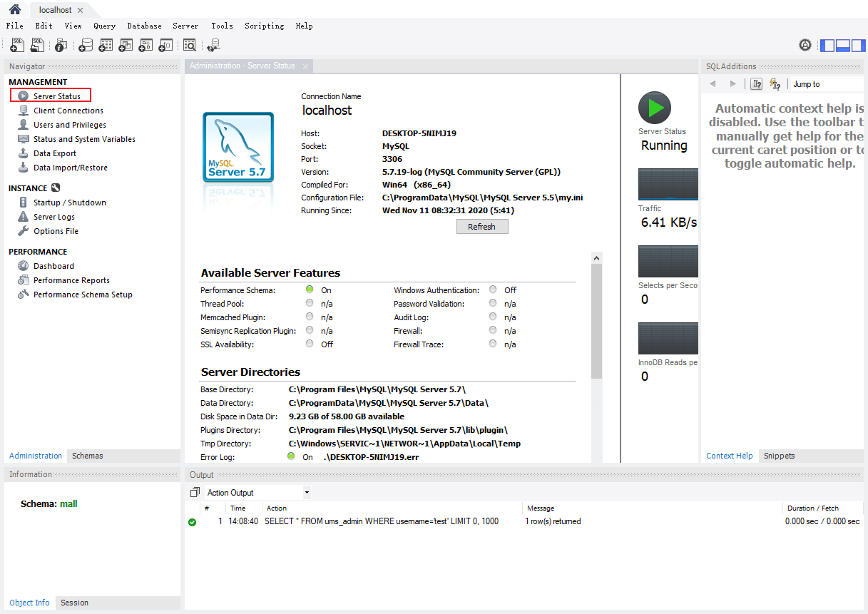Image resolution: width=868 pixels, height=614 pixels.
Task: Click the server status scrollbar up arrow
Action: 597,257
